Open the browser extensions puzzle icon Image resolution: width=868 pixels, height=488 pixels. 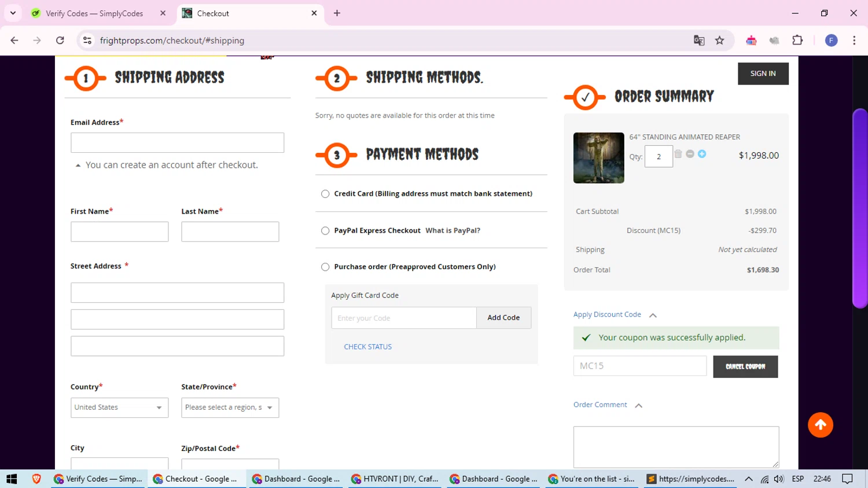point(797,41)
